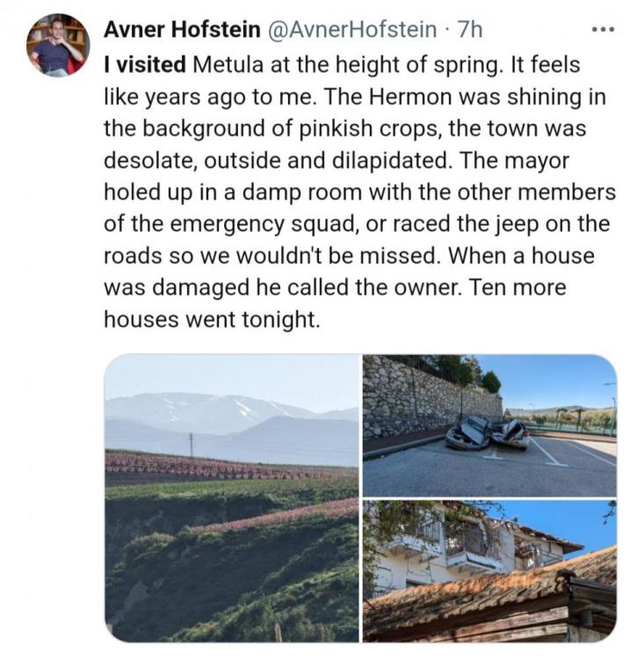Select the pink crop fields in the photo
The width and height of the screenshot is (644, 659).
coord(231,467)
